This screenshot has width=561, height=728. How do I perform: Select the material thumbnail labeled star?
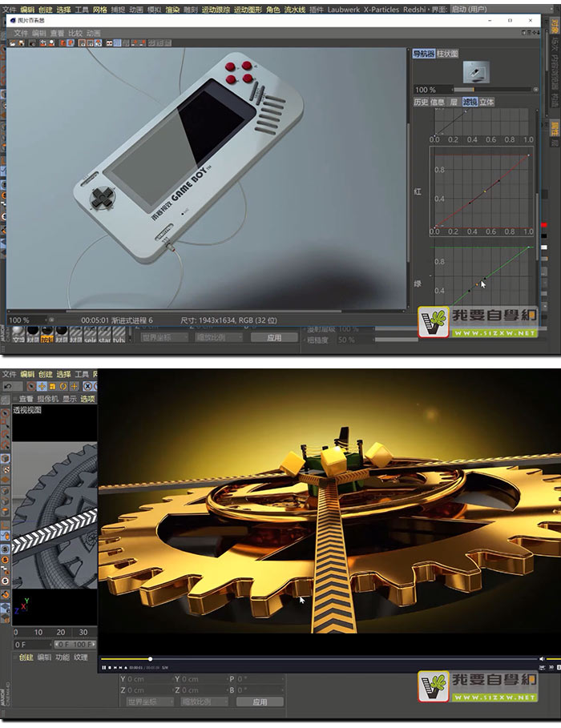(104, 334)
